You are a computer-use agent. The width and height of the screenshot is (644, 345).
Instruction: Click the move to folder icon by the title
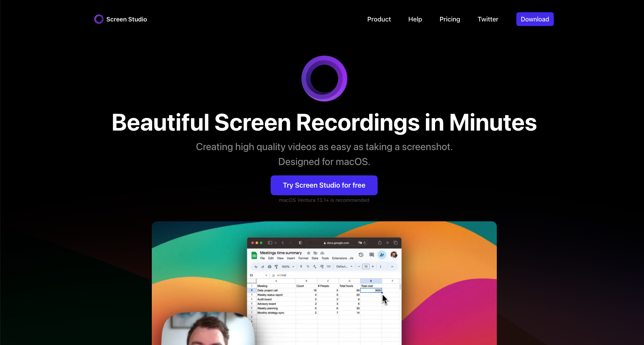(x=315, y=253)
